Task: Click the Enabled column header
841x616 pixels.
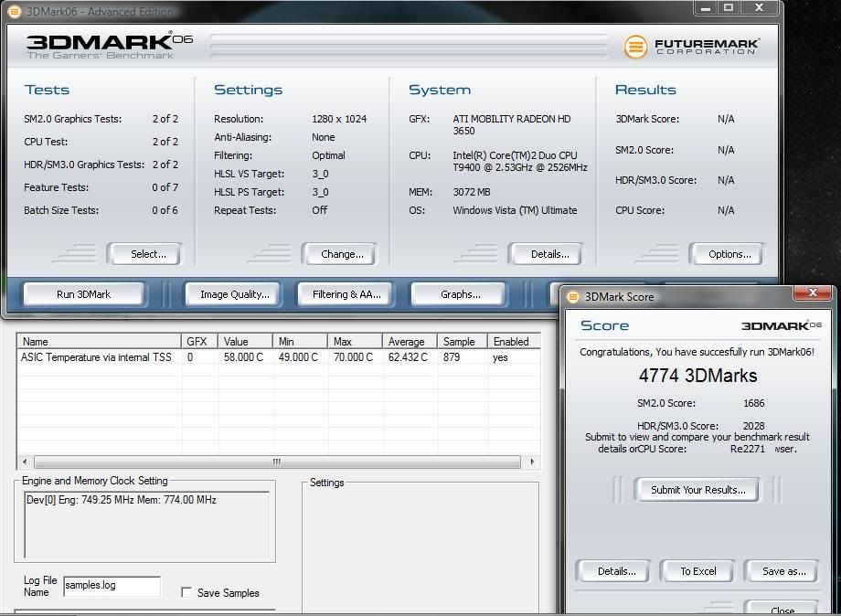Action: 514,342
